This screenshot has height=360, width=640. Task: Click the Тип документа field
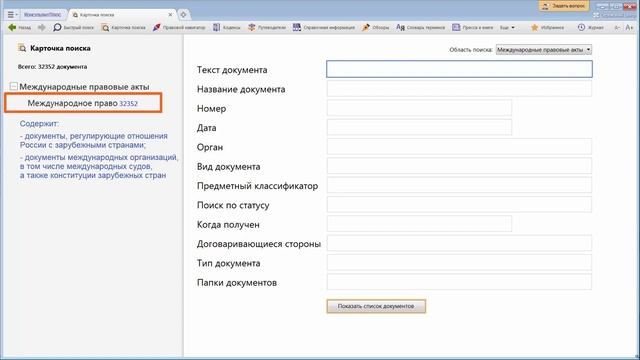(459, 263)
